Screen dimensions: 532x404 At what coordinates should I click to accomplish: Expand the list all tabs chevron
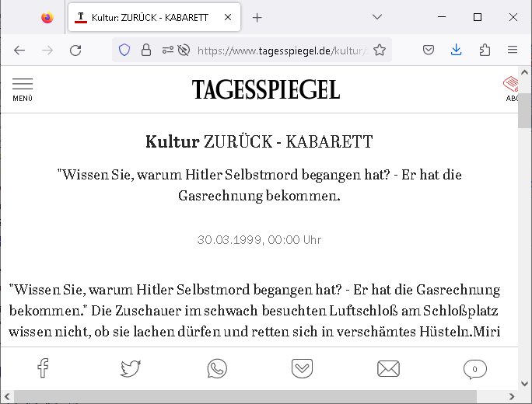[x=377, y=17]
